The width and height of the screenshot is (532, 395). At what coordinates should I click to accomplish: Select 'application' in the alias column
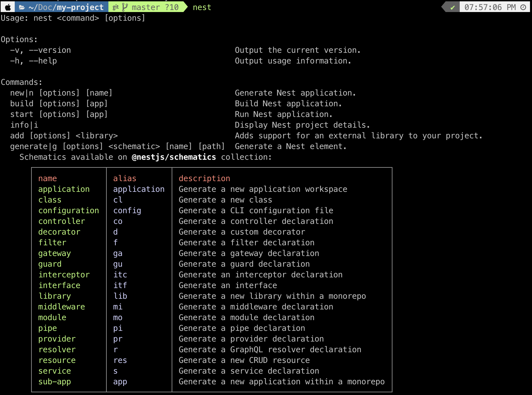pyautogui.click(x=139, y=189)
